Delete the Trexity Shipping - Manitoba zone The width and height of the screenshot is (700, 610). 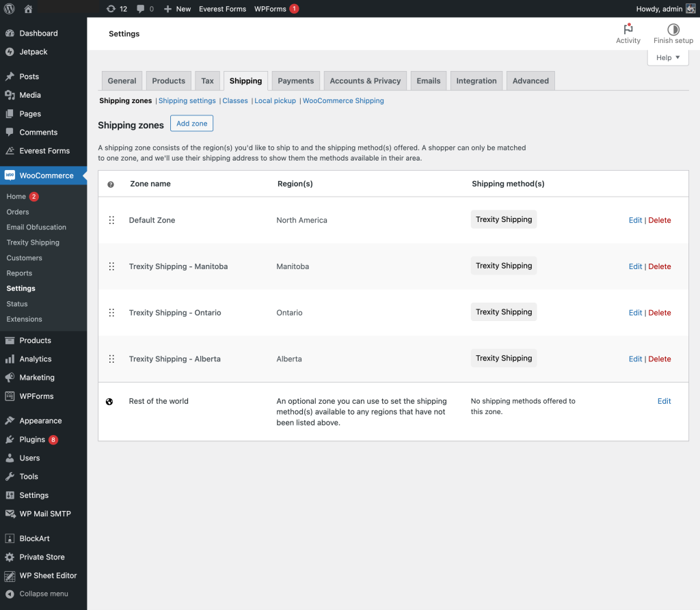coord(660,266)
